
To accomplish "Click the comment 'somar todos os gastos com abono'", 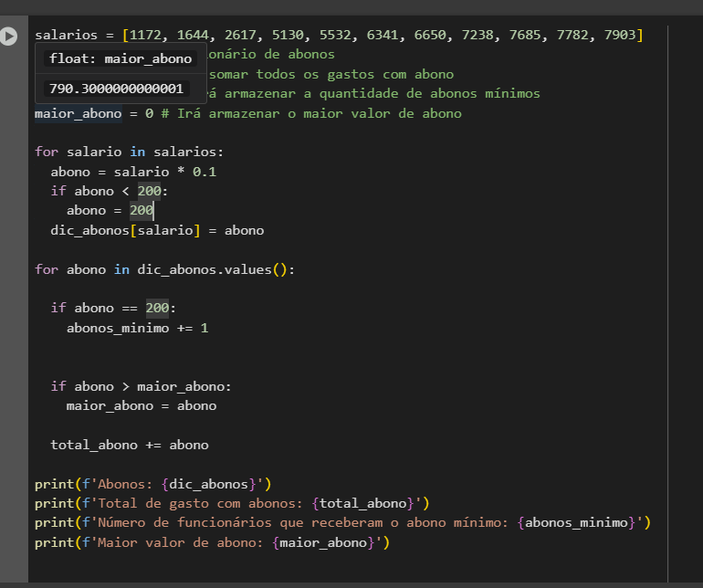I will (331, 75).
